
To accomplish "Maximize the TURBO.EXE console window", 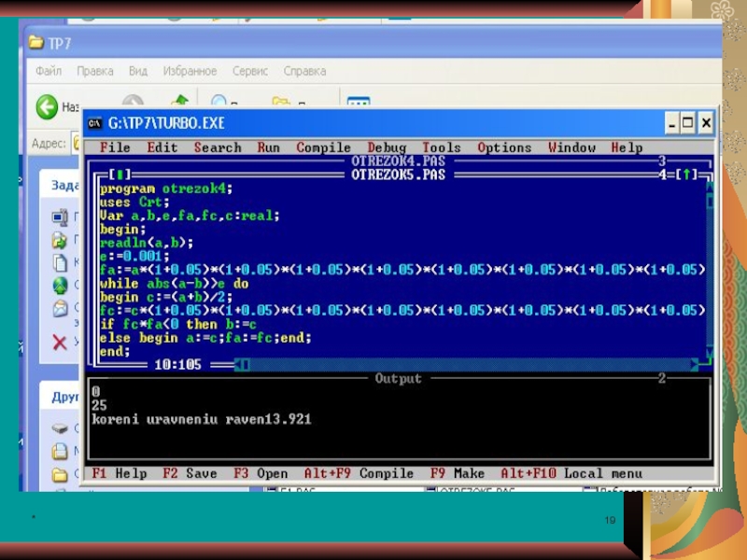I will point(687,123).
